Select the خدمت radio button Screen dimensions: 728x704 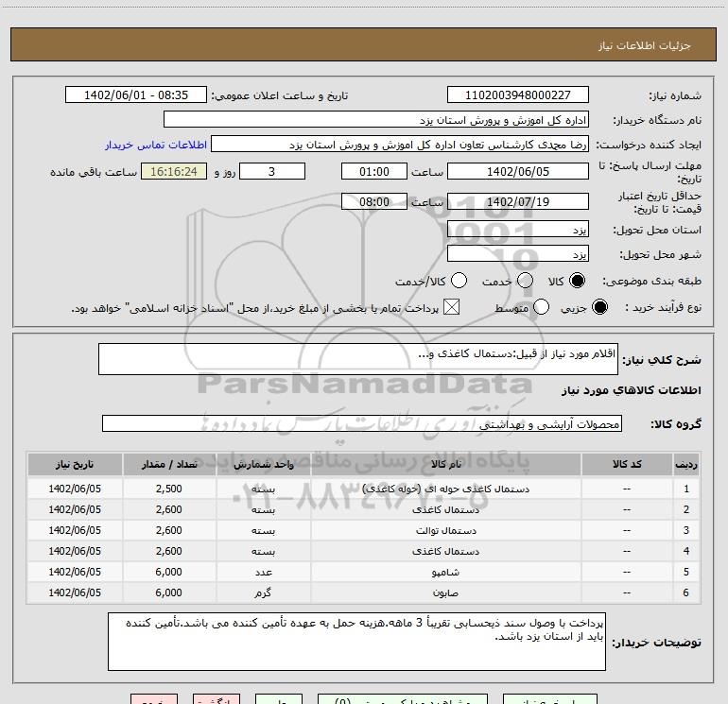tap(525, 281)
